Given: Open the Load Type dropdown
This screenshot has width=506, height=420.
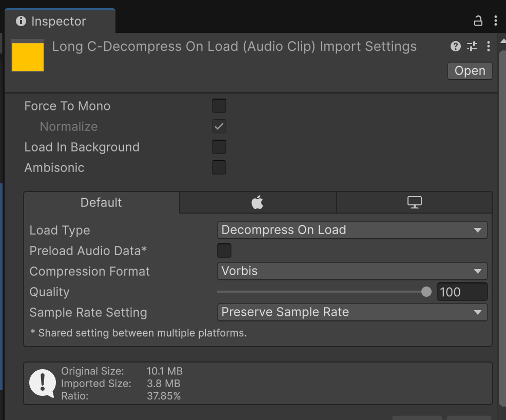Looking at the screenshot, I should 352,230.
